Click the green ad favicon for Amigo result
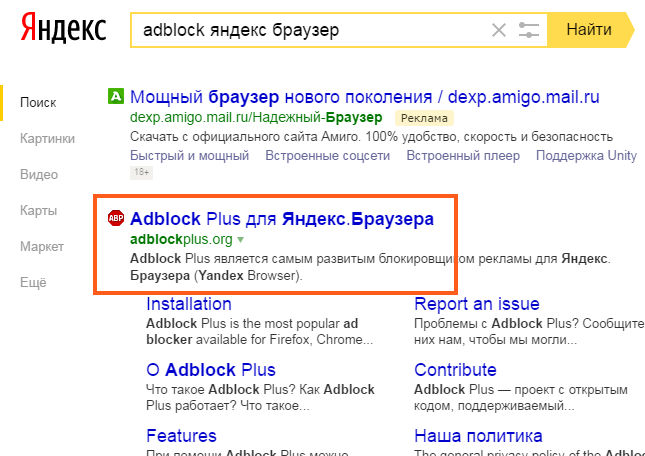 (x=116, y=96)
